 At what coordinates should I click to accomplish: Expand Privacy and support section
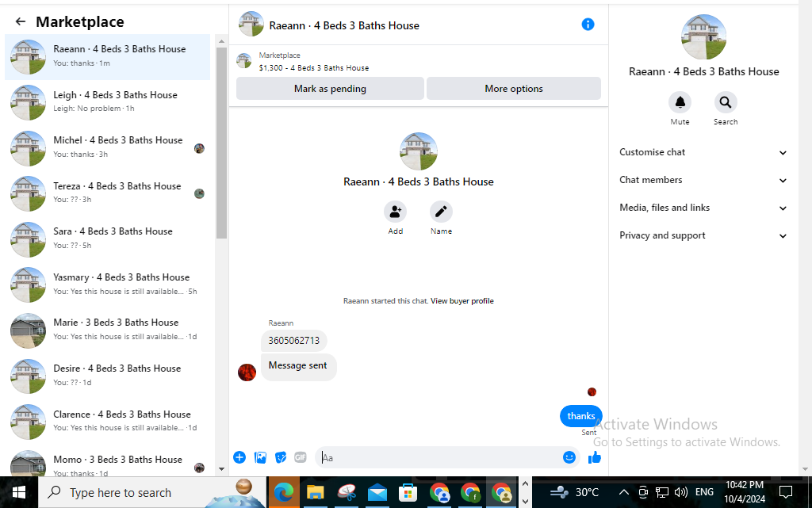(703, 235)
